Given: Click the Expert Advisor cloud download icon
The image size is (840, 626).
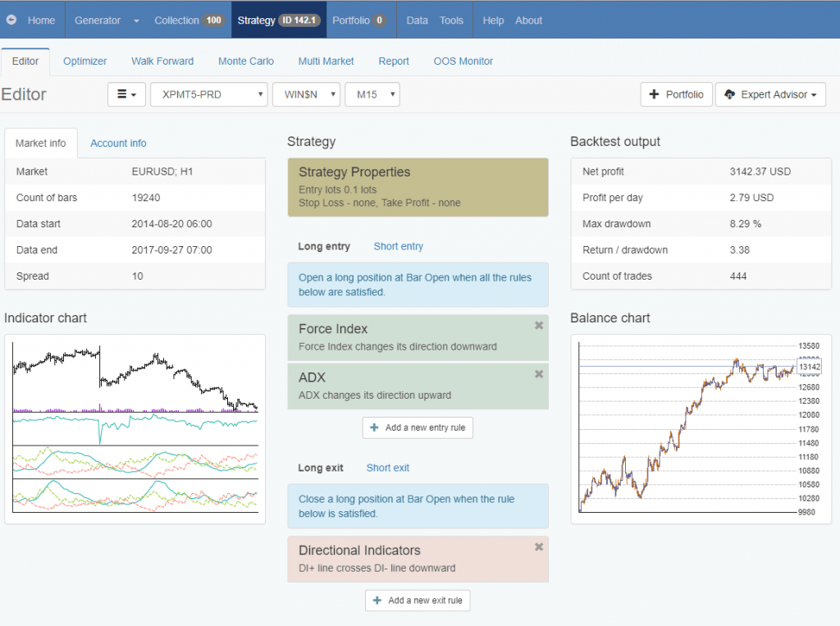Looking at the screenshot, I should pyautogui.click(x=729, y=94).
